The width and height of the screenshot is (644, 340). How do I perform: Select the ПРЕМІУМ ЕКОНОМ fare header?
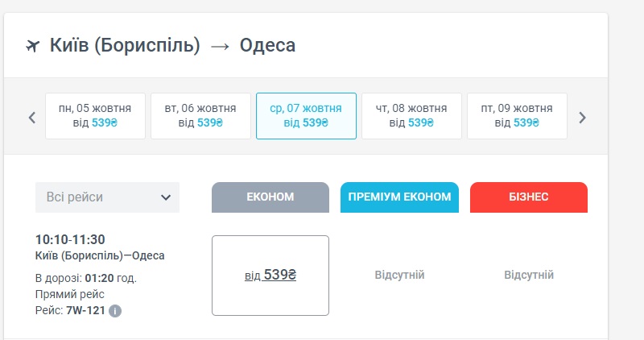[x=400, y=197]
